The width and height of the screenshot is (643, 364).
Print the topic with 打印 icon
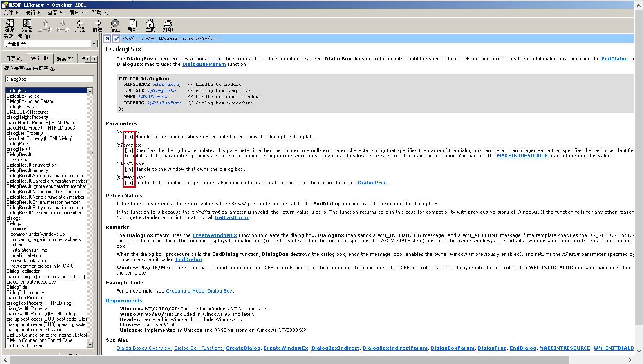pyautogui.click(x=168, y=25)
